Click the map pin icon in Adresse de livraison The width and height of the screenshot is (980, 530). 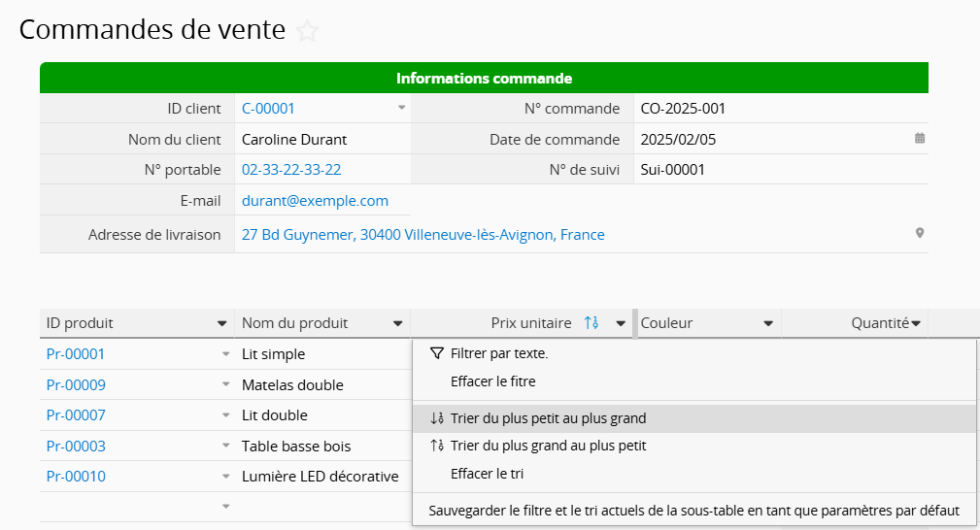(x=919, y=234)
